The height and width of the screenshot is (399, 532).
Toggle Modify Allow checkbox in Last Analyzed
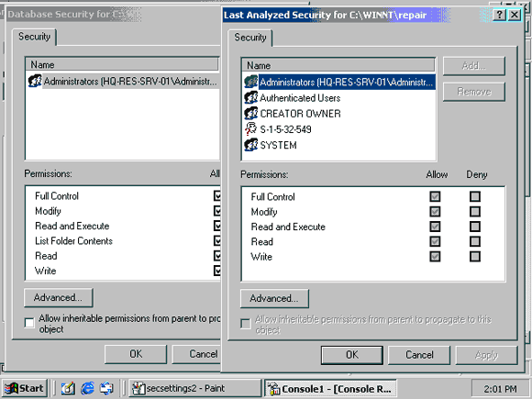435,212
